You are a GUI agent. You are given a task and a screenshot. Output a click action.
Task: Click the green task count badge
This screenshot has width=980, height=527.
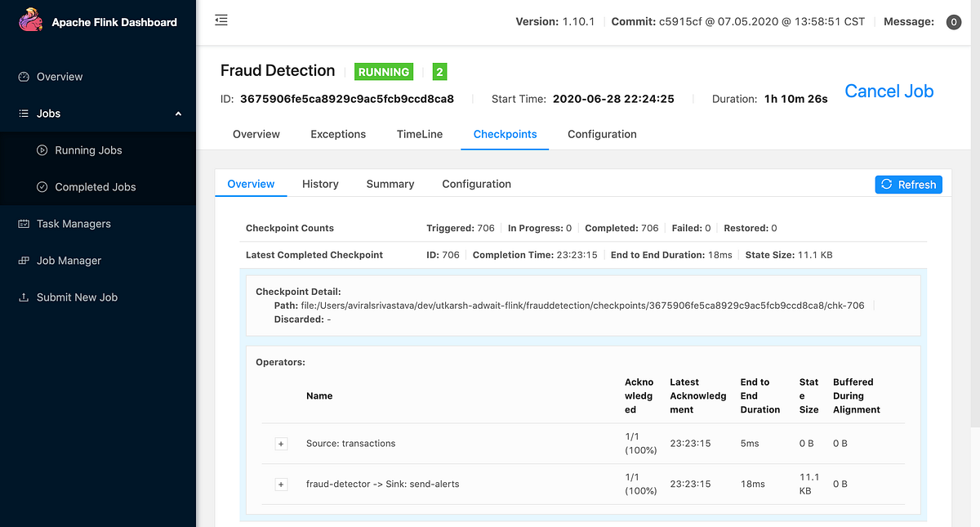click(x=439, y=71)
